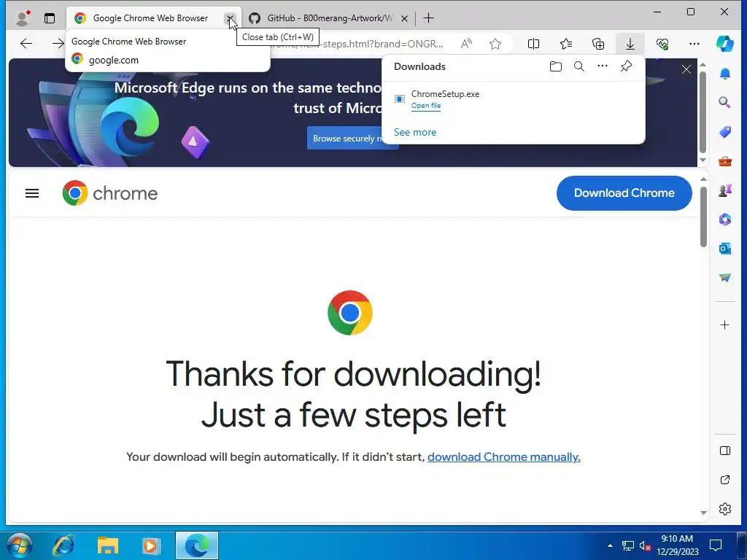
Task: Turn on Read aloud in address bar
Action: point(466,44)
